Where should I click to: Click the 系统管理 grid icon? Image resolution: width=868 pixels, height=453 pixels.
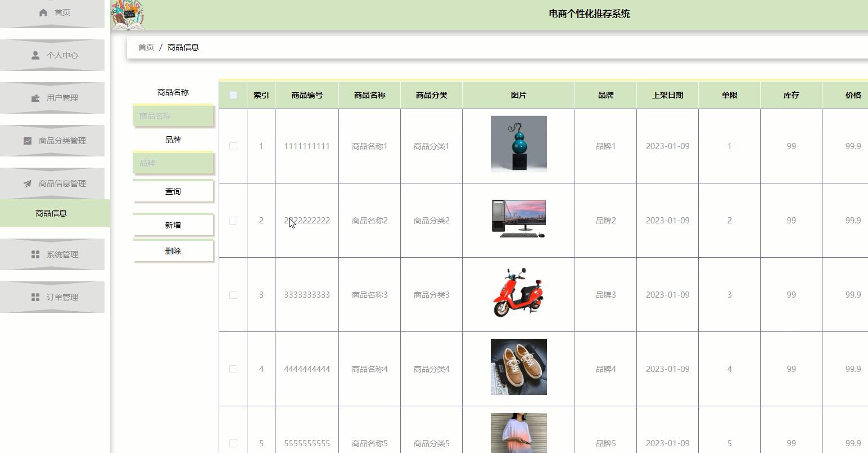pos(35,254)
